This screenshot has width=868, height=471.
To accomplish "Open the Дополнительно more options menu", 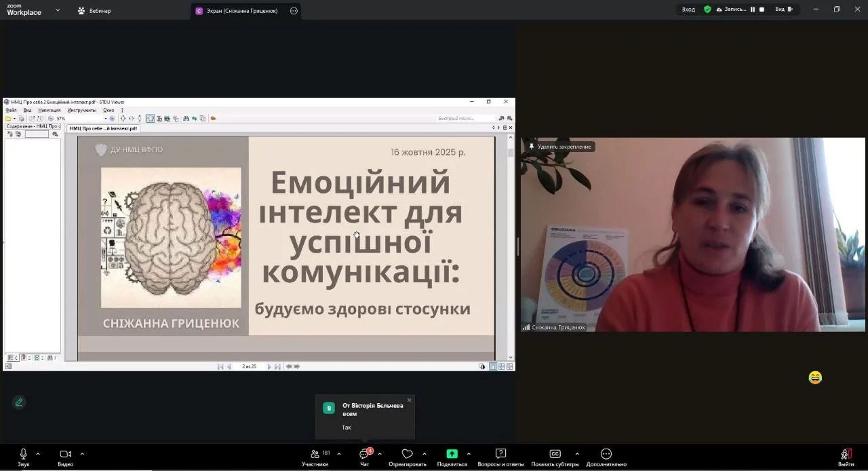I will [x=606, y=454].
